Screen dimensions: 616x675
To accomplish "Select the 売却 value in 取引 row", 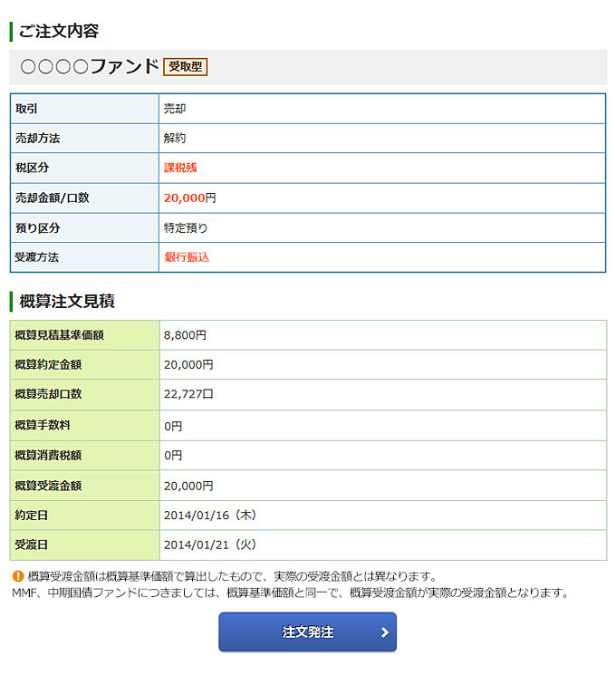I will 175,109.
